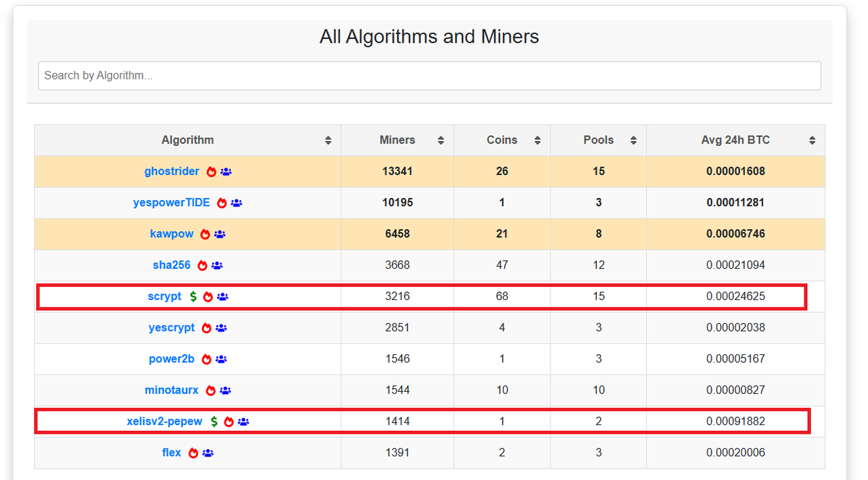
Task: Click the Pools column header text
Action: point(598,140)
